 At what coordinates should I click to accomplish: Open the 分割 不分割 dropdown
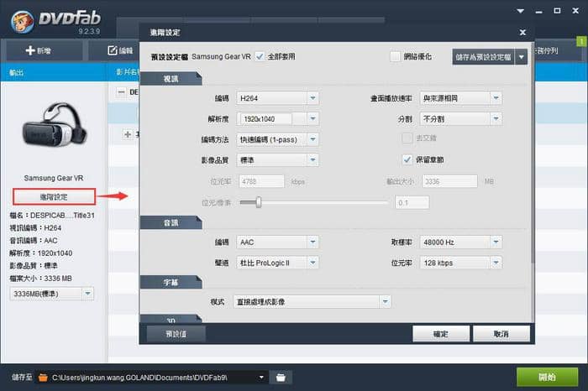click(x=461, y=118)
